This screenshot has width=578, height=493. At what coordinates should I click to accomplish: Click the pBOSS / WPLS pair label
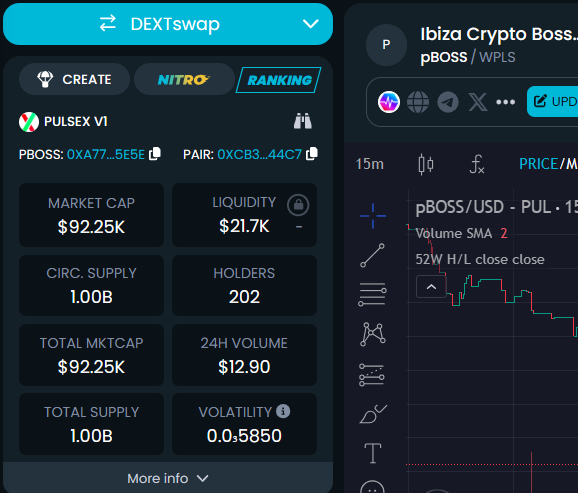coord(468,57)
